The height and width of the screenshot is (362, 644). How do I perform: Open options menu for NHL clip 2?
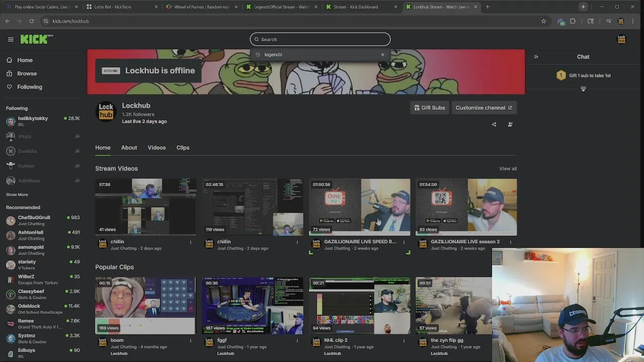point(404,341)
